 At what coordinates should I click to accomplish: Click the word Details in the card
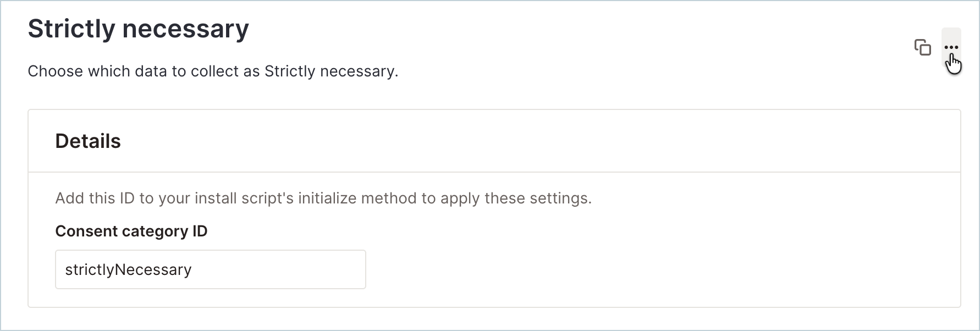[88, 141]
